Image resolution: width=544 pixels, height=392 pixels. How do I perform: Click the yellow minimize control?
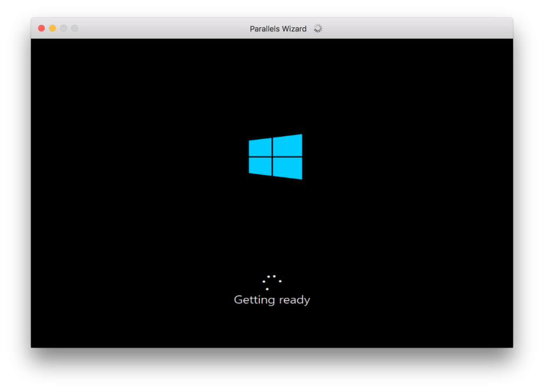[x=52, y=28]
